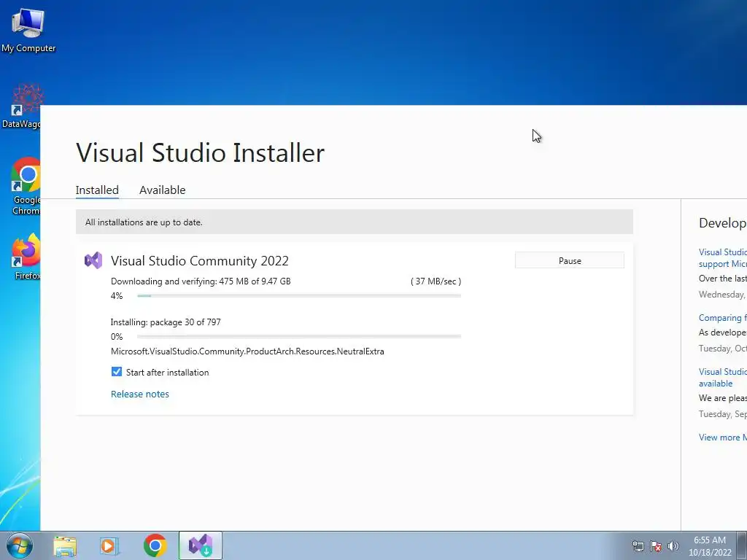Click the 'View more' news link

(723, 437)
